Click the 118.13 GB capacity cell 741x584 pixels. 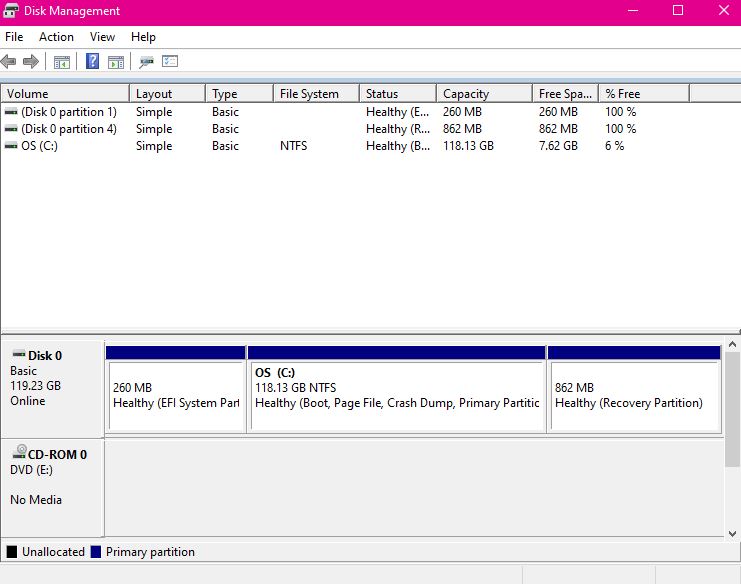click(468, 146)
